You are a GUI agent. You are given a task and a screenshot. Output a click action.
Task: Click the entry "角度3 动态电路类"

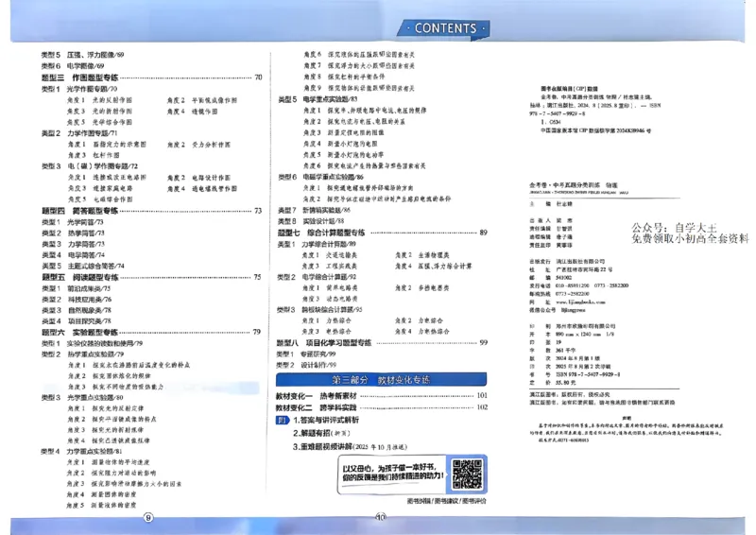coord(330,299)
